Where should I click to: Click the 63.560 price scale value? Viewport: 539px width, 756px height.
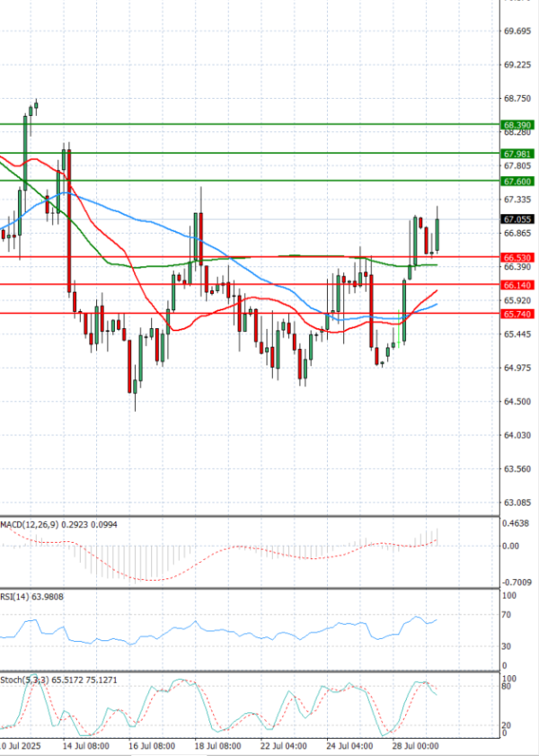(517, 469)
